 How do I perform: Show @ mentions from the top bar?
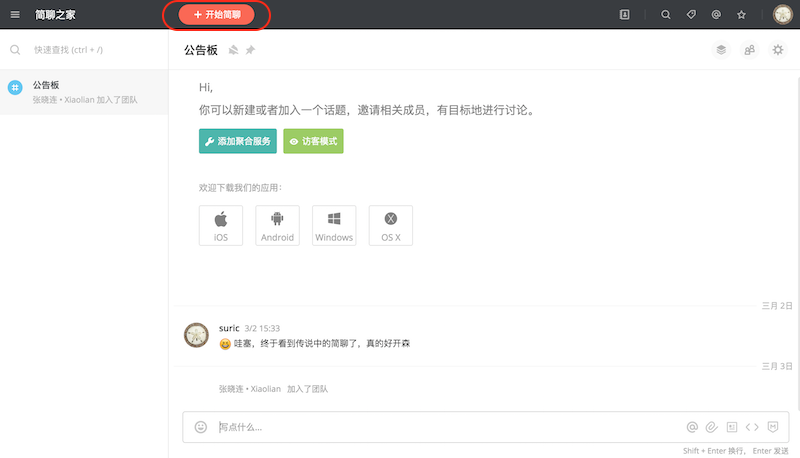click(716, 15)
